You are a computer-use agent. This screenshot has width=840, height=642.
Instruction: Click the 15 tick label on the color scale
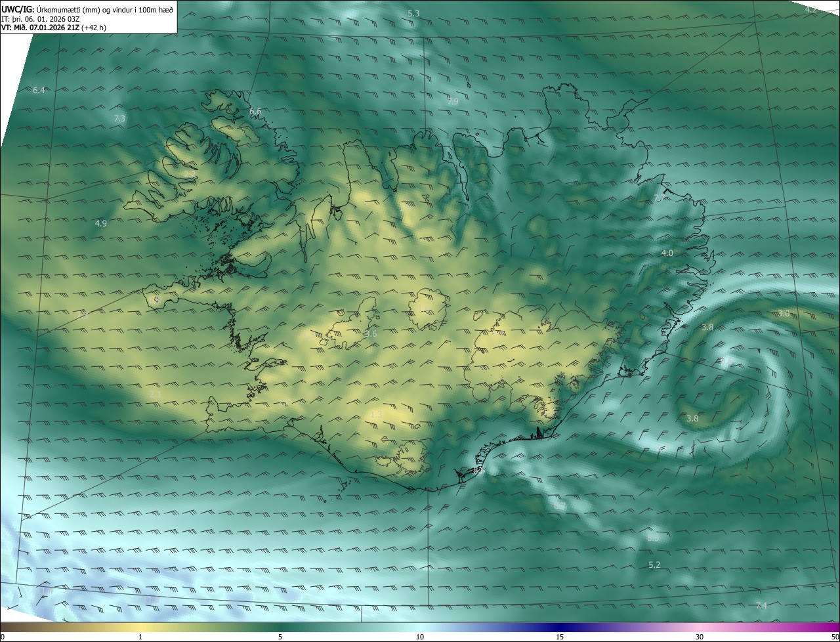[560, 637]
